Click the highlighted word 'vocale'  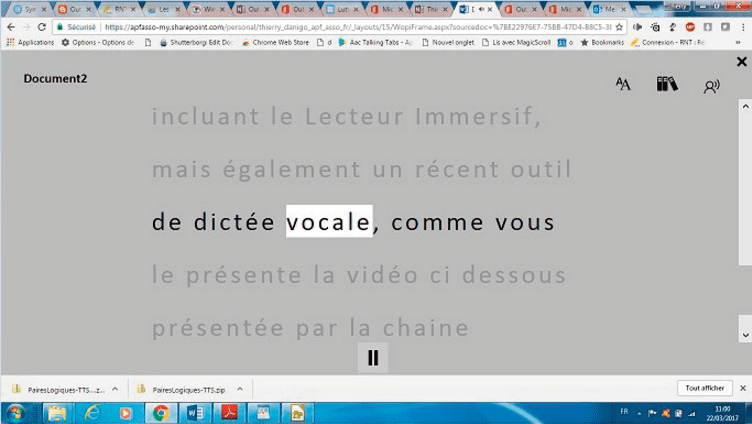pyautogui.click(x=329, y=222)
